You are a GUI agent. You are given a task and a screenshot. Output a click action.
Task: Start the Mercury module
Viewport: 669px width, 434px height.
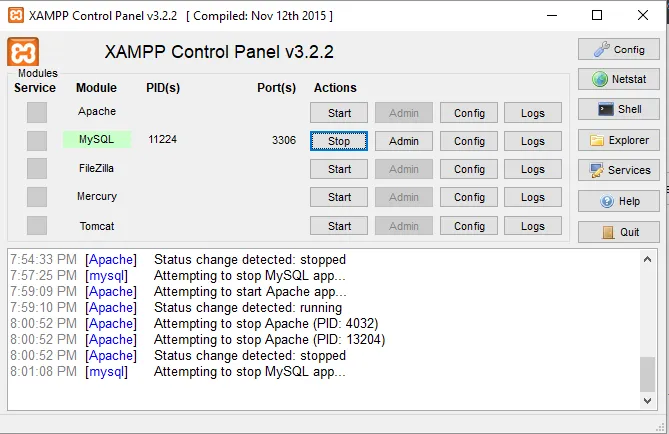pyautogui.click(x=339, y=198)
